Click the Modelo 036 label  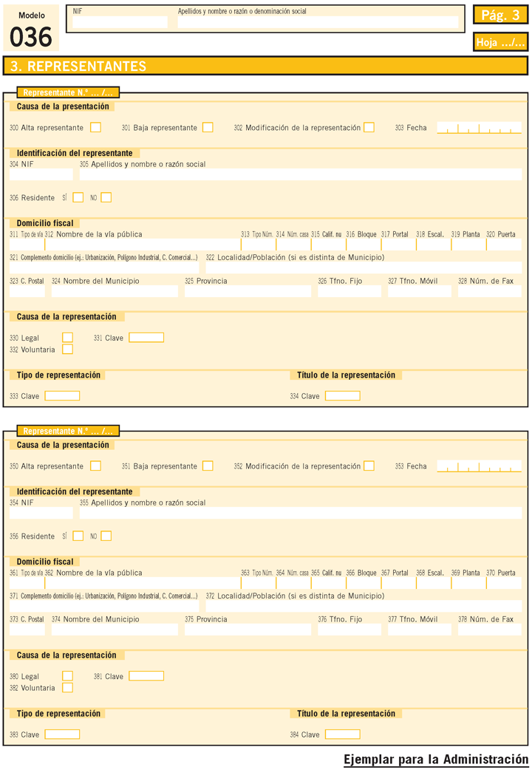pyautogui.click(x=31, y=29)
